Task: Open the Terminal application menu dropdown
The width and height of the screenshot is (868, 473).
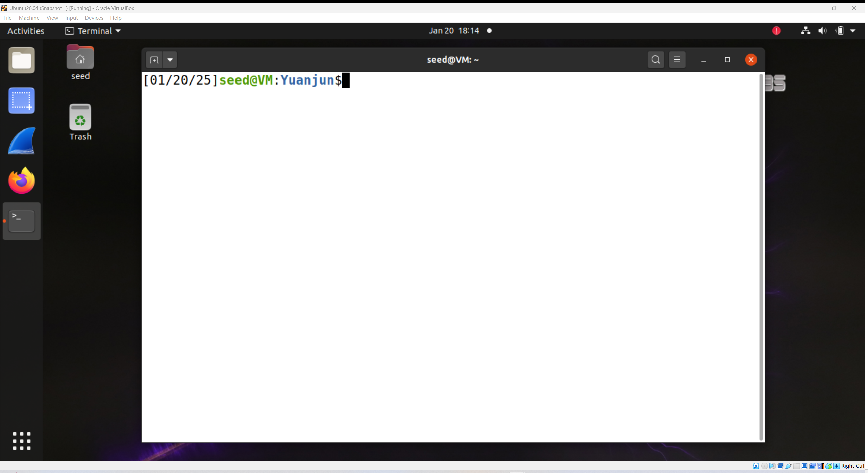Action: pos(92,31)
